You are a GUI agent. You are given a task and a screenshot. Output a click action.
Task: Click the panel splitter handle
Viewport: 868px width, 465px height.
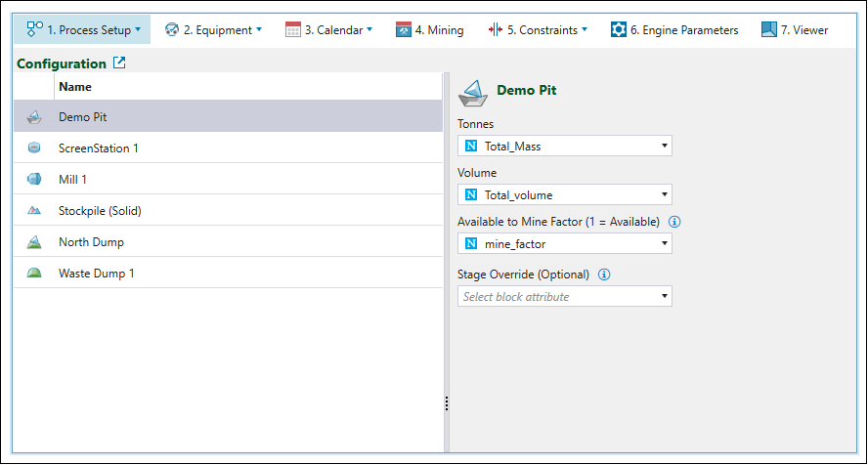pos(447,403)
